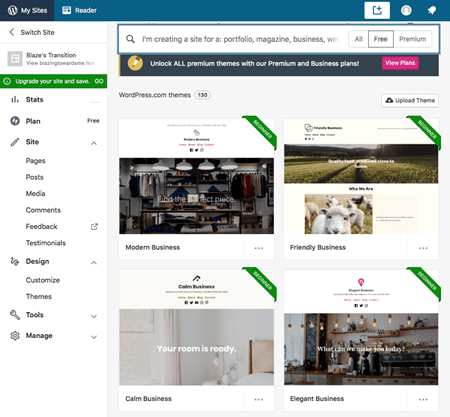Click the Upload Theme button
The height and width of the screenshot is (417, 450).
(x=410, y=100)
